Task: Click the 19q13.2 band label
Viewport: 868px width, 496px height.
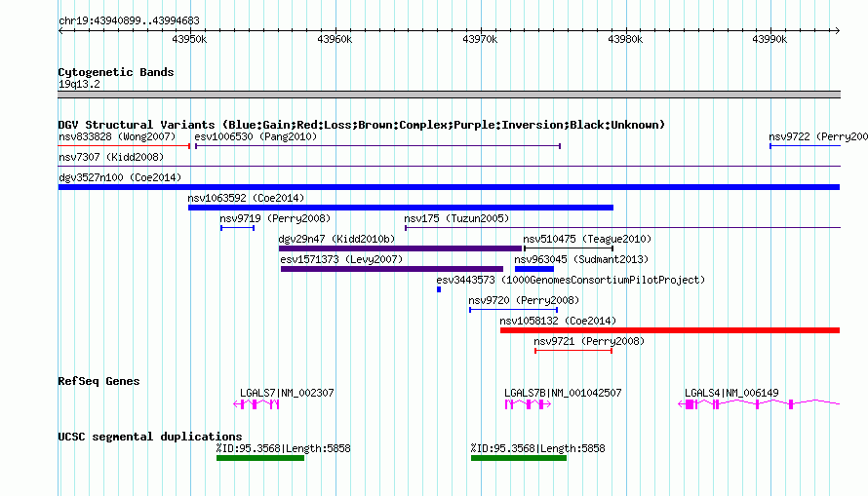Action: [x=79, y=84]
